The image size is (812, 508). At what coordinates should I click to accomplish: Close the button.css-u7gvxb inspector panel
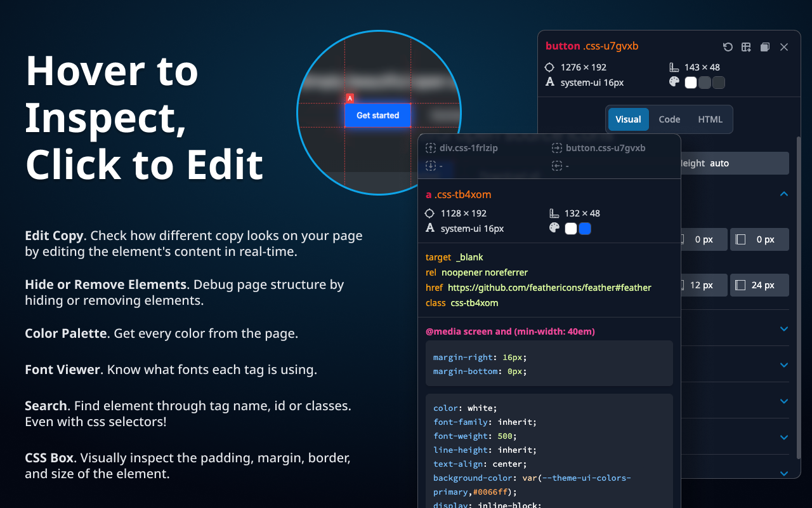point(783,46)
